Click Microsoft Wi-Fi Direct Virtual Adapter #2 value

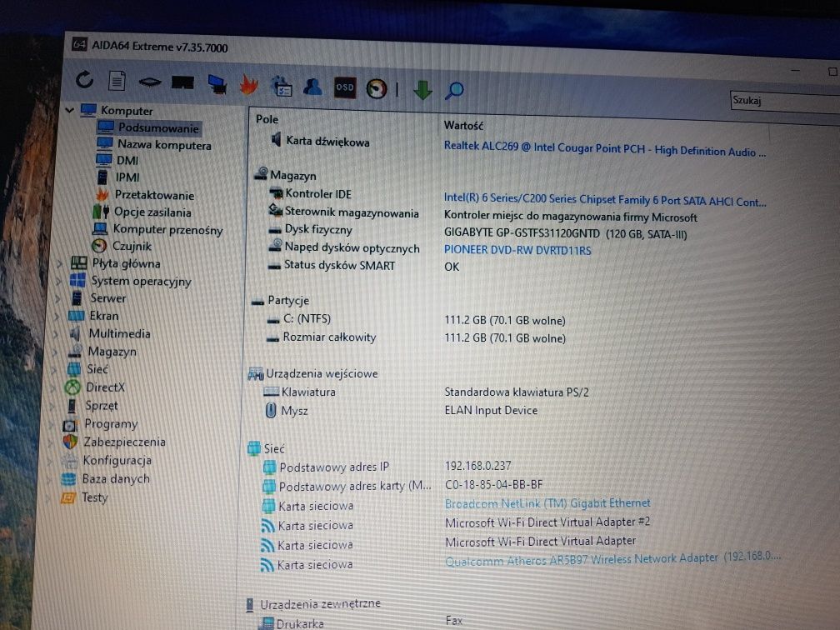point(547,522)
